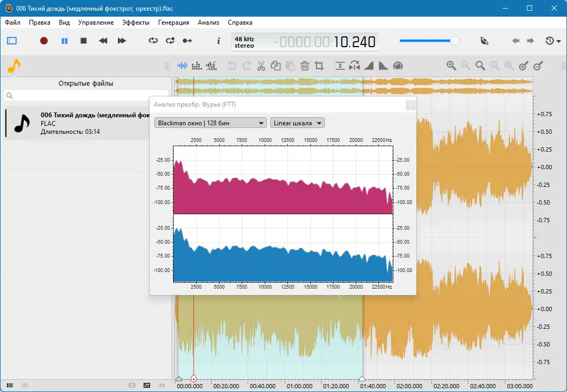Open the Blackman window size dropdown

pyautogui.click(x=210, y=123)
